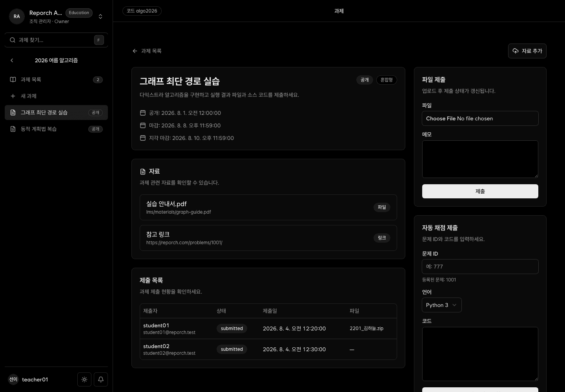Create 새 과제 from the sidebar
Viewport: 565px width, 392px height.
click(56, 96)
